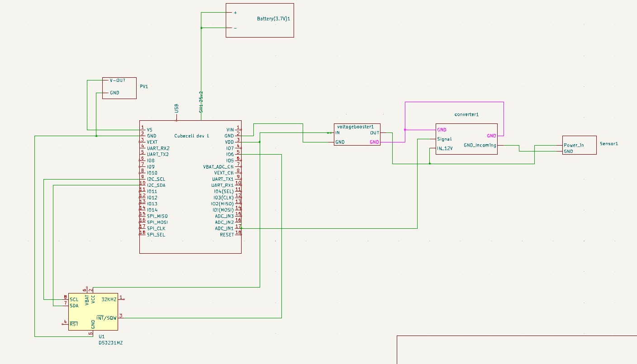Select the I2C_SDA pin on Cubecell
The height and width of the screenshot is (364, 637).
pyautogui.click(x=156, y=185)
